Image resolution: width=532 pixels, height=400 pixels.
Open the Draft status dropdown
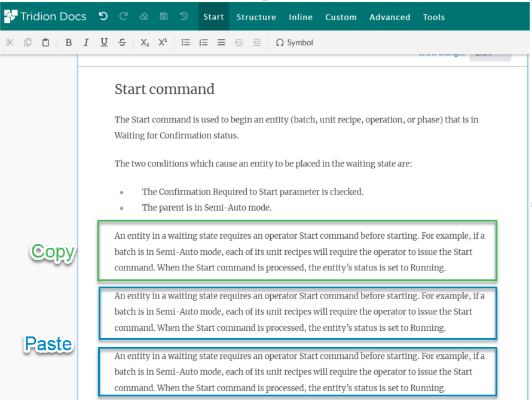click(490, 53)
